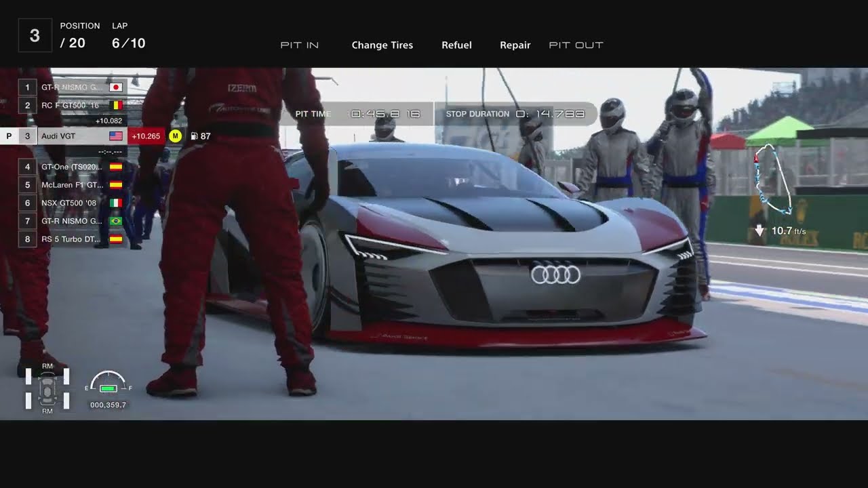Click the fuel pump icon beside 87
Screen dimensions: 868x488
(x=194, y=136)
